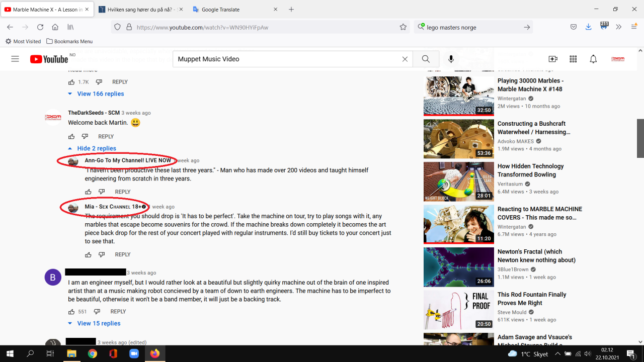Collapse the Hide 2 replies thread
Image resolution: width=644 pixels, height=362 pixels.
tap(92, 148)
